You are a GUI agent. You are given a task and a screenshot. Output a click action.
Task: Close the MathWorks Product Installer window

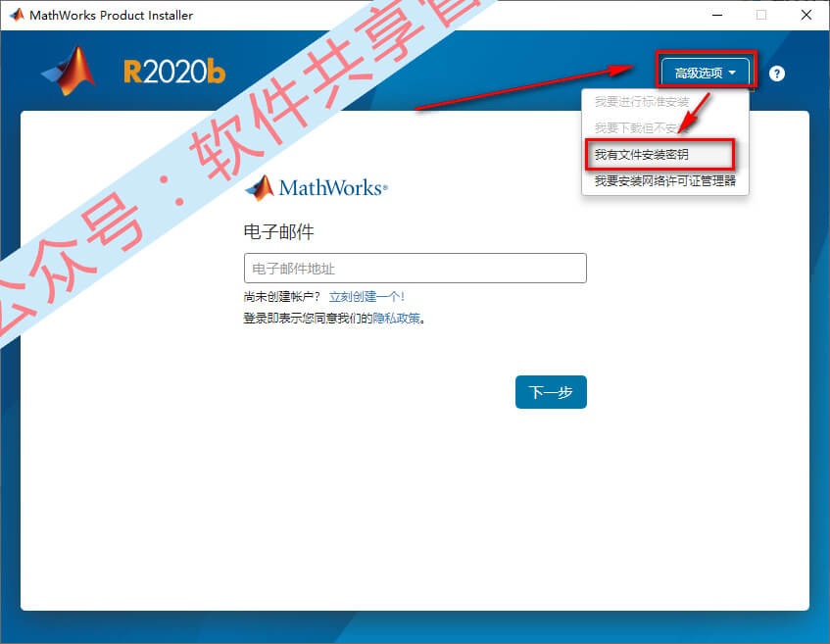[806, 15]
